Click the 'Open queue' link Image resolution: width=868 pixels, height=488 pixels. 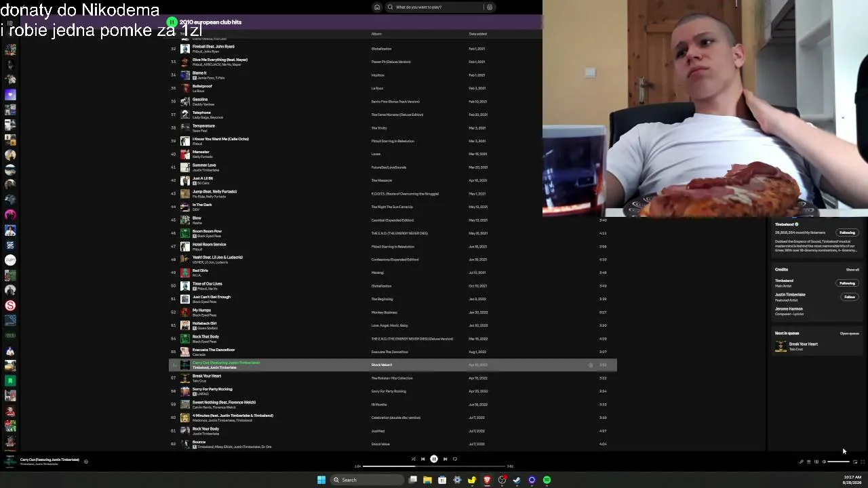click(x=850, y=333)
